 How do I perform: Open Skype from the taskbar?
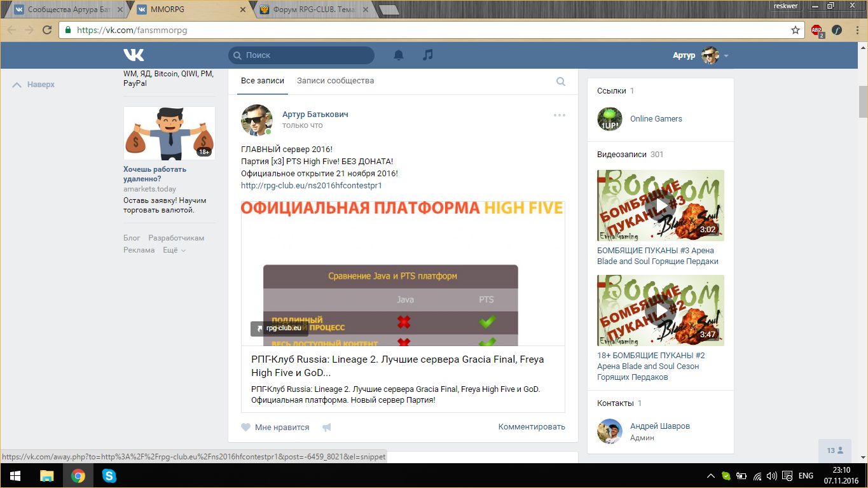point(109,475)
